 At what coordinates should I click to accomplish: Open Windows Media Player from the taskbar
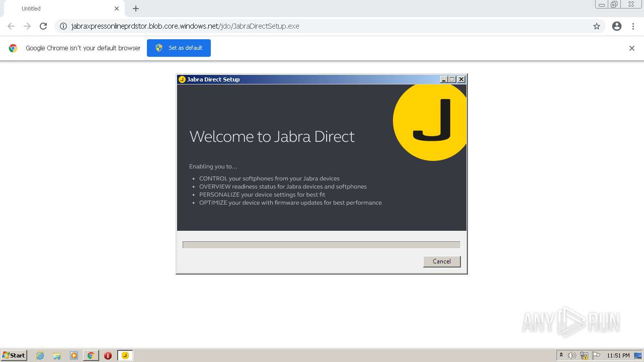click(74, 355)
